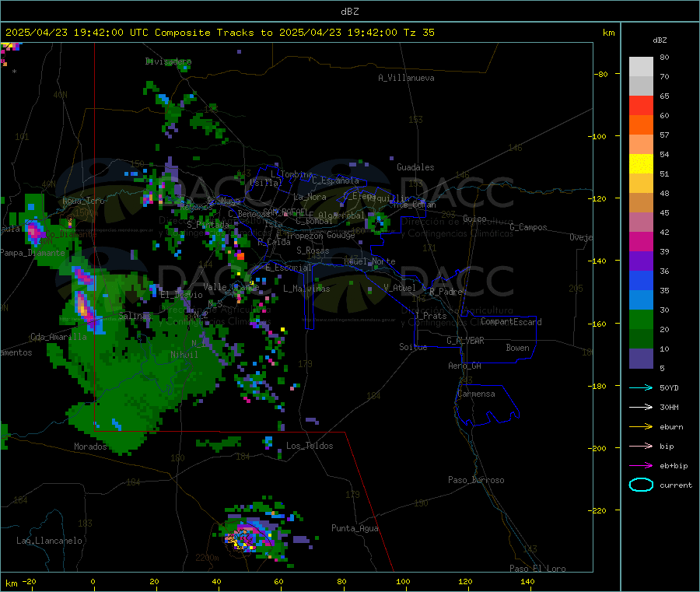
Task: Click the Salinas map label
Action: click(x=135, y=316)
